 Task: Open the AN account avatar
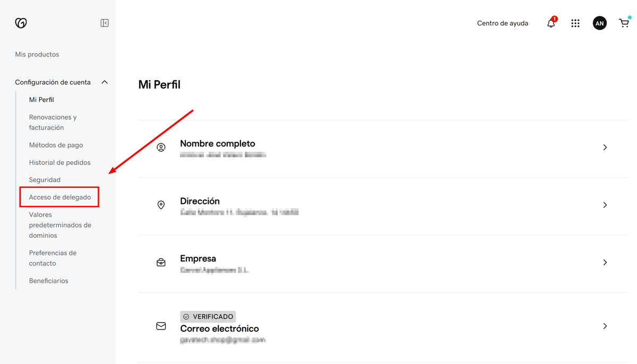pyautogui.click(x=599, y=23)
